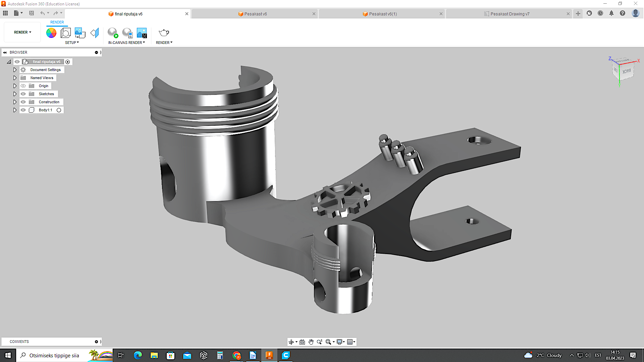The image size is (644, 362).
Task: Open Grid and Snaps settings
Action: click(x=350, y=342)
